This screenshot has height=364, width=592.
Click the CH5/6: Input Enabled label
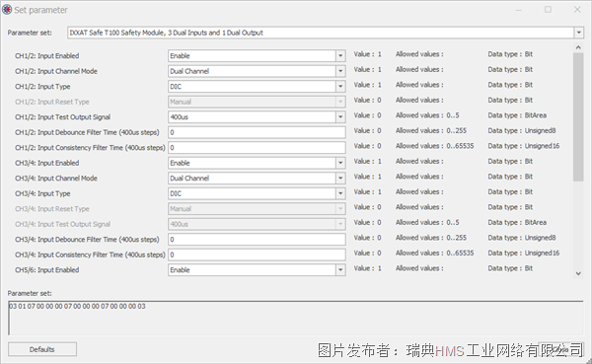47,270
